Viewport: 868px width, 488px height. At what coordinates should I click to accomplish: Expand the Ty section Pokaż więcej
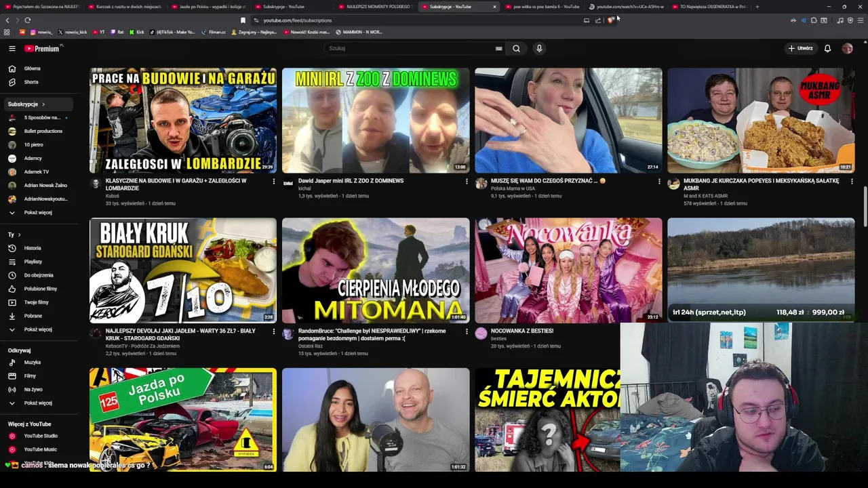click(x=38, y=329)
